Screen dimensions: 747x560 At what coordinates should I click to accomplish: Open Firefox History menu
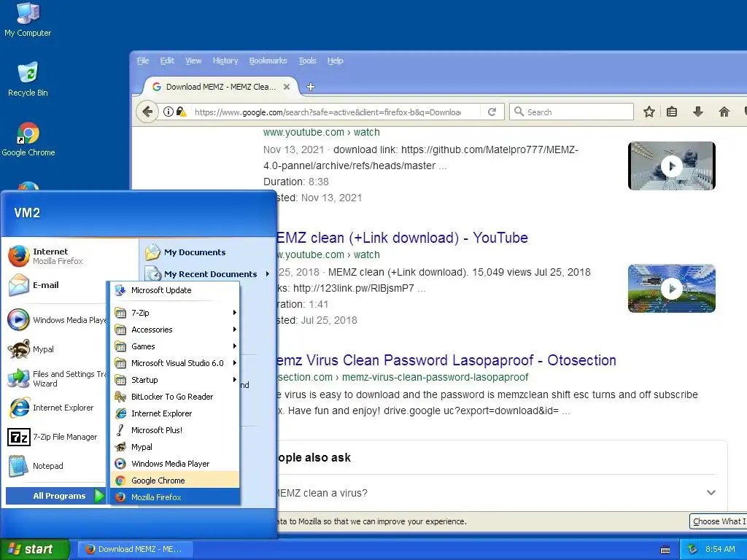225,61
